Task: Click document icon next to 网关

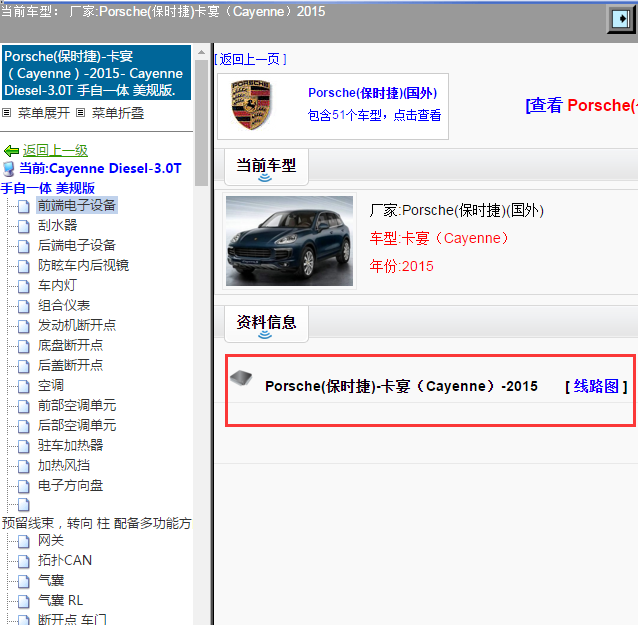Action: coord(24,542)
